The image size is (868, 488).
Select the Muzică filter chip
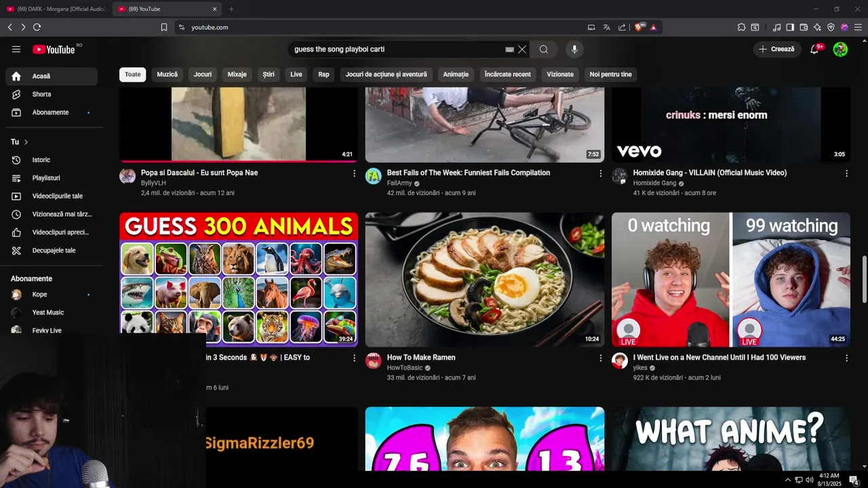[x=167, y=75]
